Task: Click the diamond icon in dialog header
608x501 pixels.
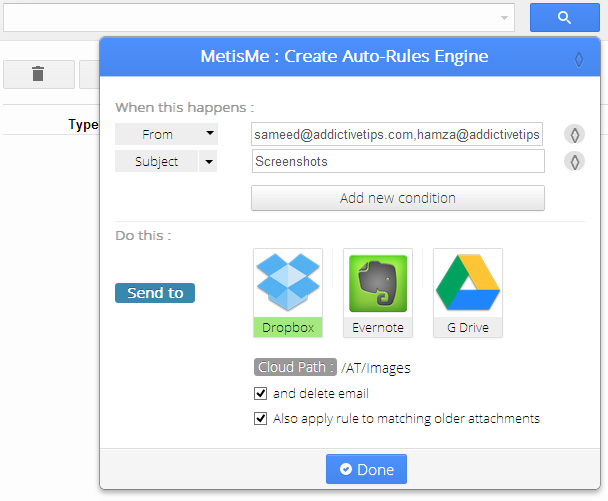Action: pyautogui.click(x=579, y=60)
